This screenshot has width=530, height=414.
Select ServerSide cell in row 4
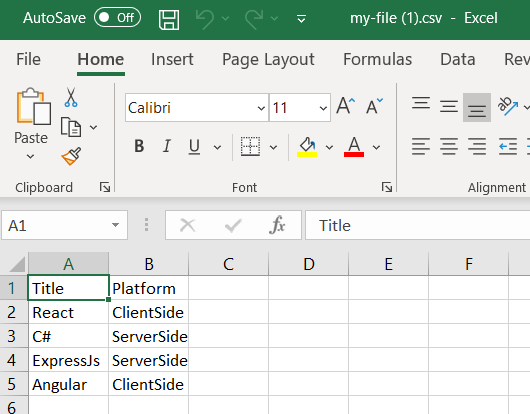(x=149, y=360)
